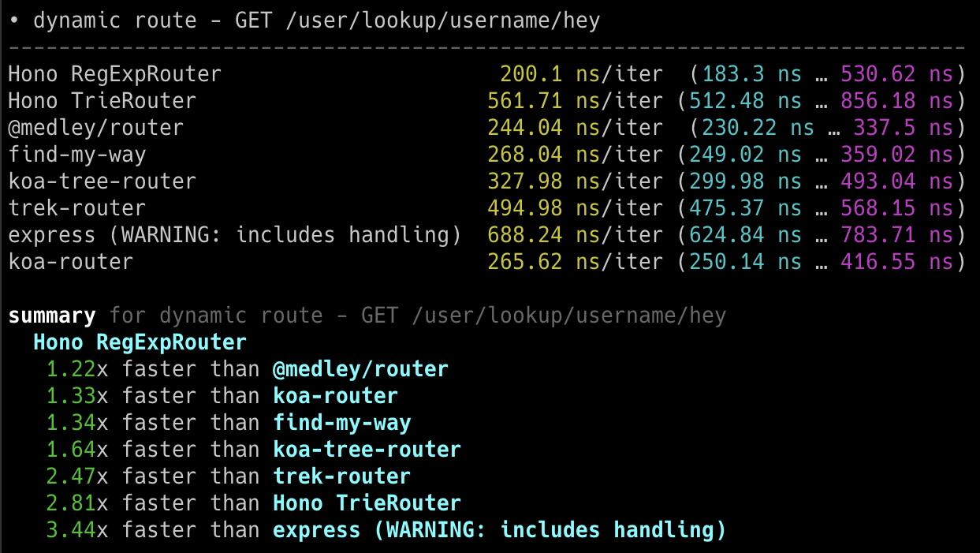Click the @medley/router benchmark row name
The image size is (980, 553).
click(95, 128)
